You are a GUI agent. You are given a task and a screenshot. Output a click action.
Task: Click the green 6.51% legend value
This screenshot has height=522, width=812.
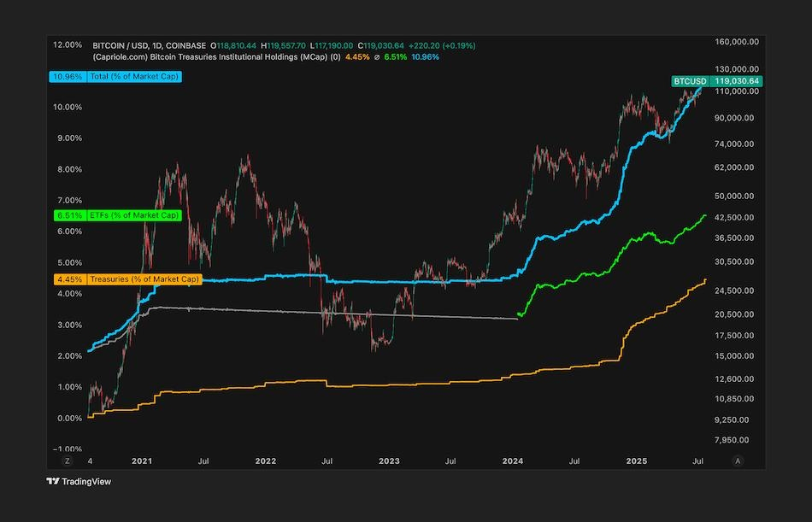point(395,57)
